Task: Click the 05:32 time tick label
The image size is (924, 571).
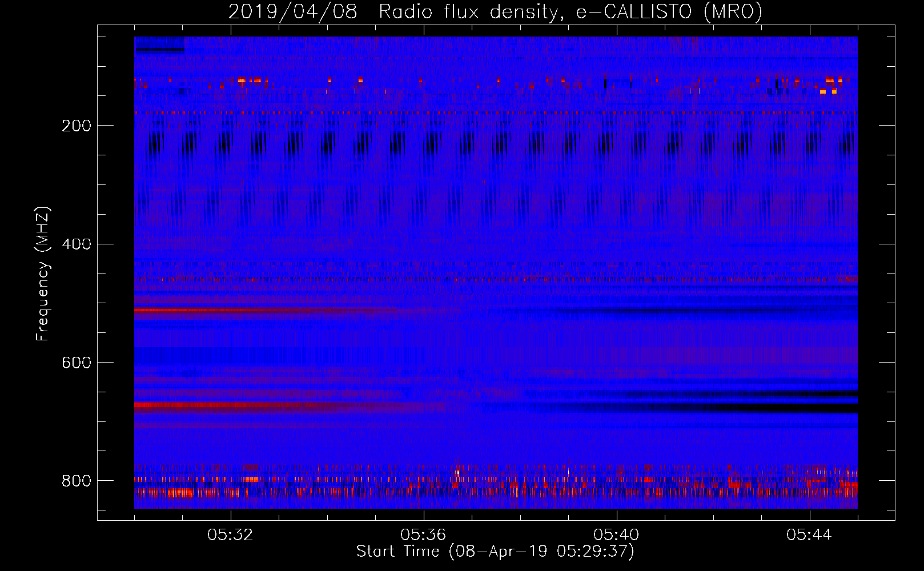Action: [x=230, y=535]
